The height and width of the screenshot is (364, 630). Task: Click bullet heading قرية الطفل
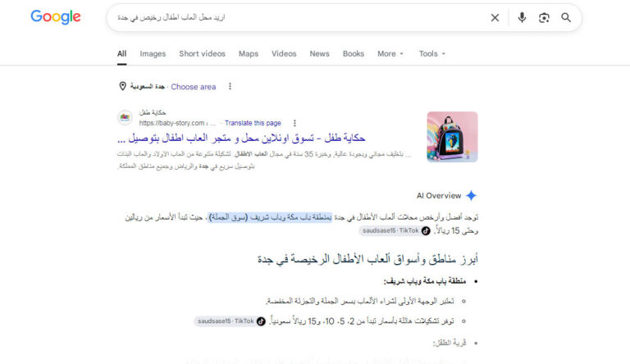450,343
